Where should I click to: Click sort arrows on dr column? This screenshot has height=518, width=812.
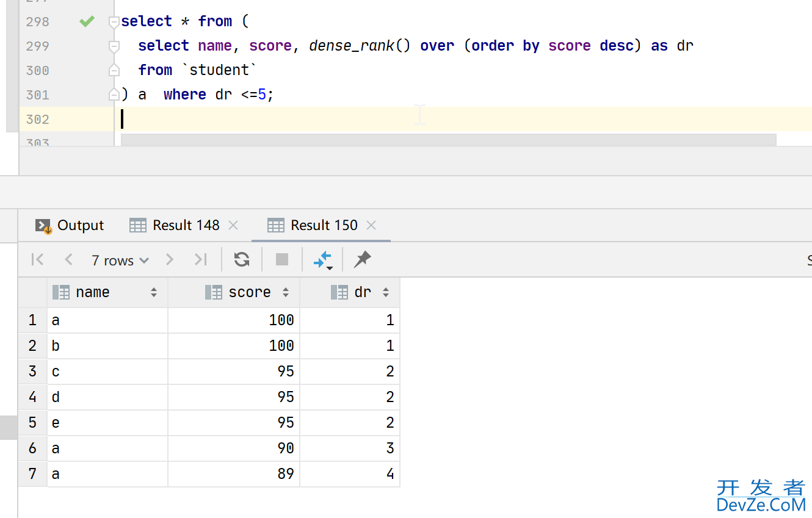(x=386, y=293)
